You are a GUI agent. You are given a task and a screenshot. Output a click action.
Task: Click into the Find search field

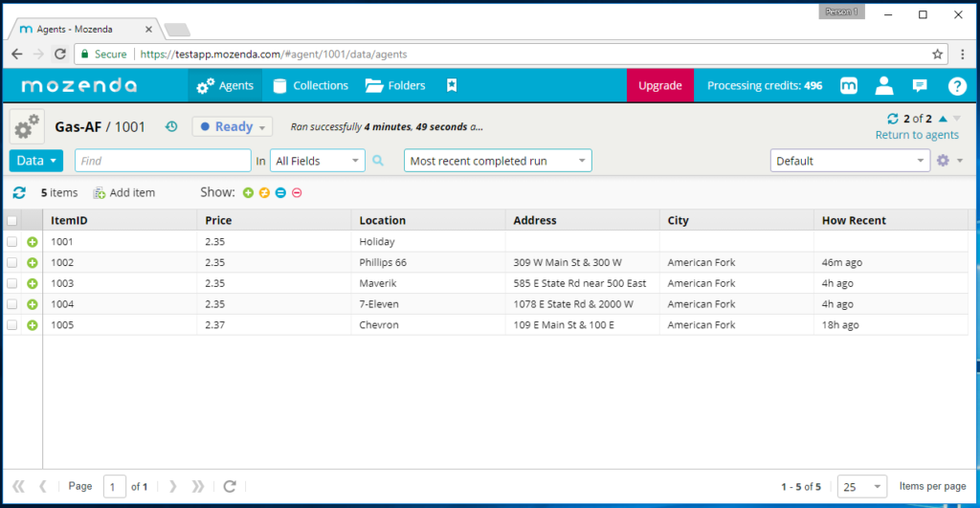pos(163,161)
